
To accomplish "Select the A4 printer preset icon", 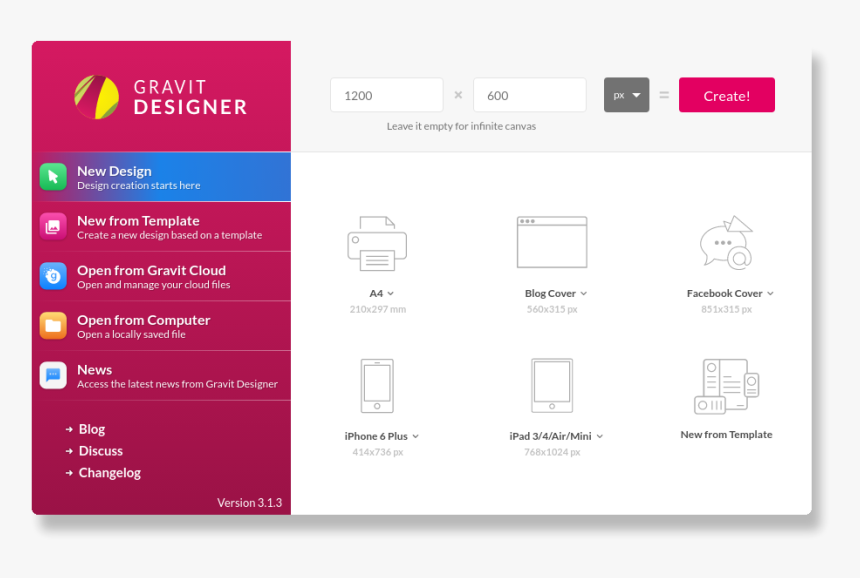I will [x=377, y=243].
